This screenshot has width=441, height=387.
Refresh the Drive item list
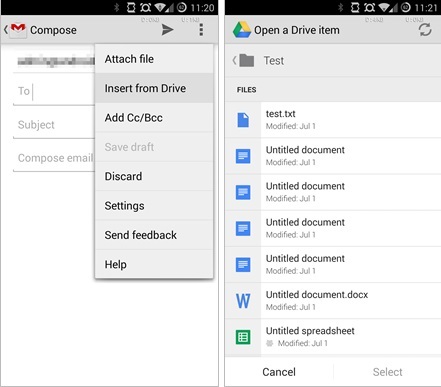(x=425, y=30)
